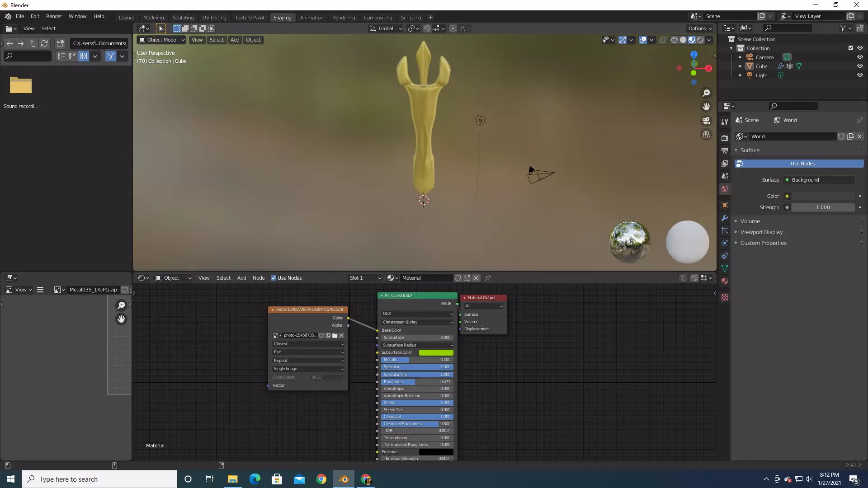Hide Collection with its eye icon

coord(860,48)
